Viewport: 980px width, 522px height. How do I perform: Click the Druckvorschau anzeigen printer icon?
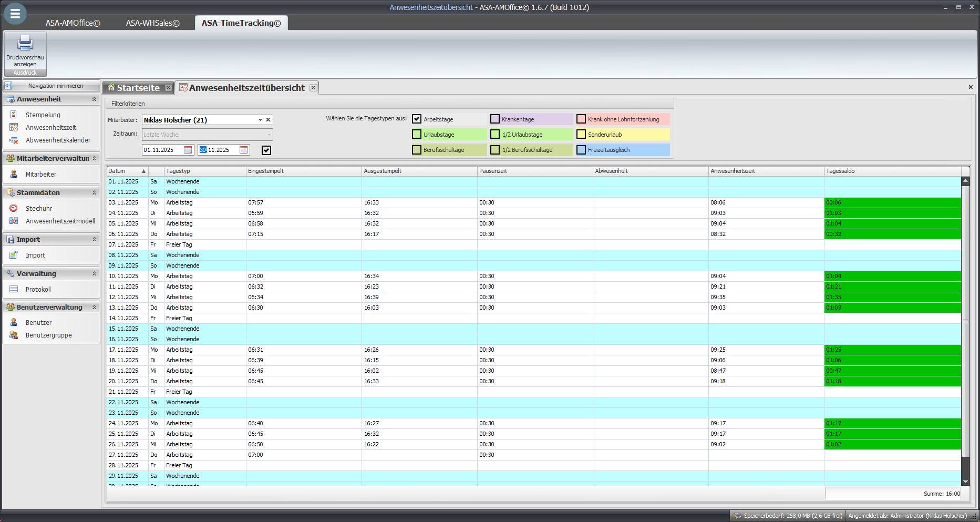(x=25, y=43)
